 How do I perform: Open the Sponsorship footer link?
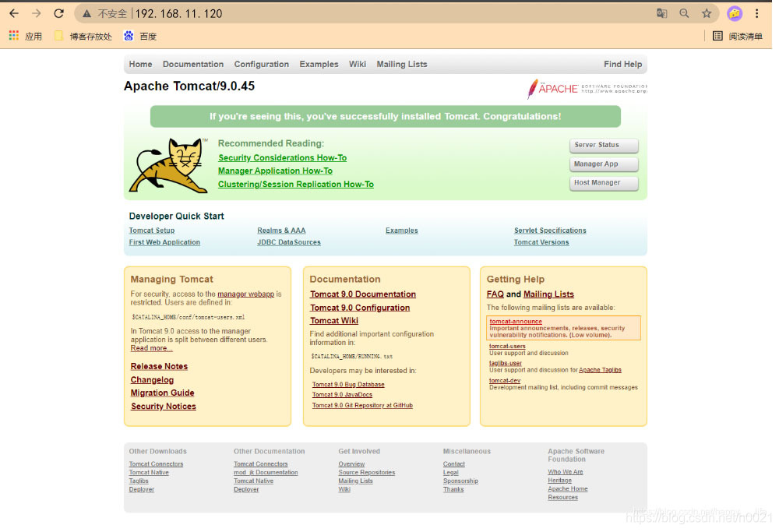[x=460, y=481]
